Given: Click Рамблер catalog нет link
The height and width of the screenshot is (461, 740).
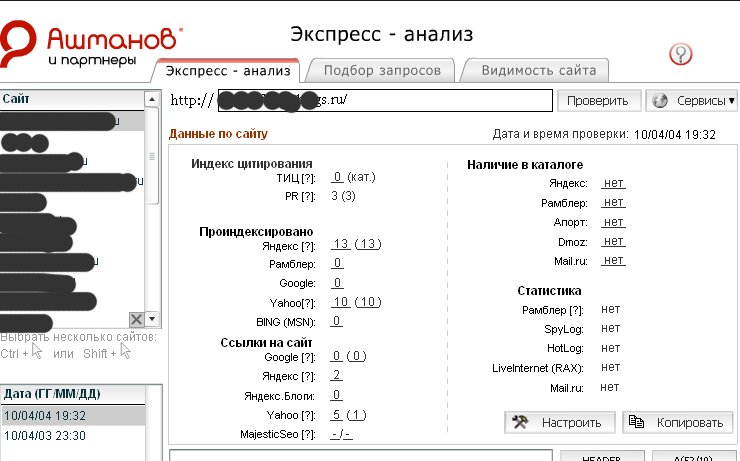Looking at the screenshot, I should [x=614, y=202].
